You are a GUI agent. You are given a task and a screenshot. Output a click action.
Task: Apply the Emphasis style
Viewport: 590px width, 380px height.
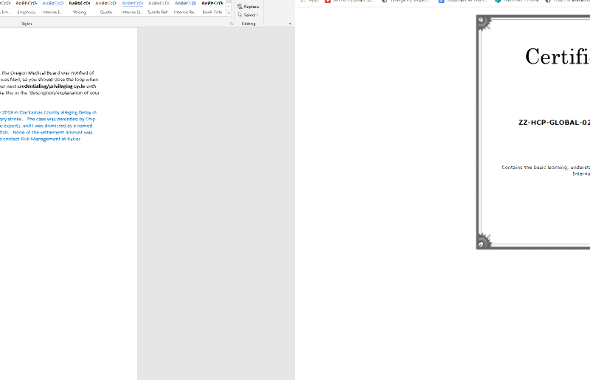click(x=27, y=8)
